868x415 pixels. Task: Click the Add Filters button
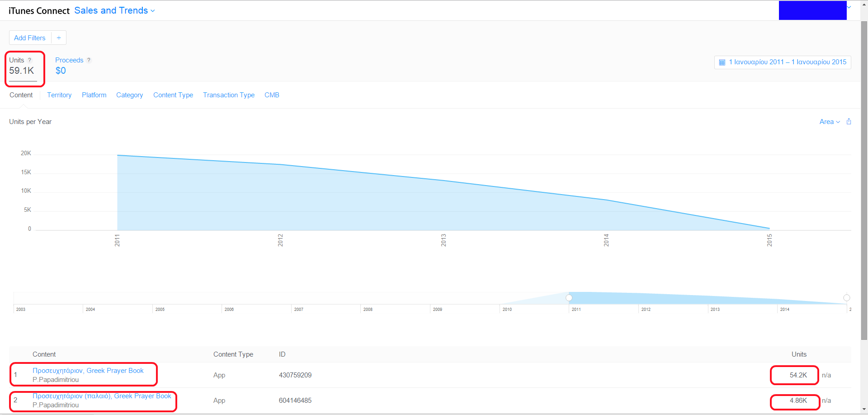click(x=30, y=38)
